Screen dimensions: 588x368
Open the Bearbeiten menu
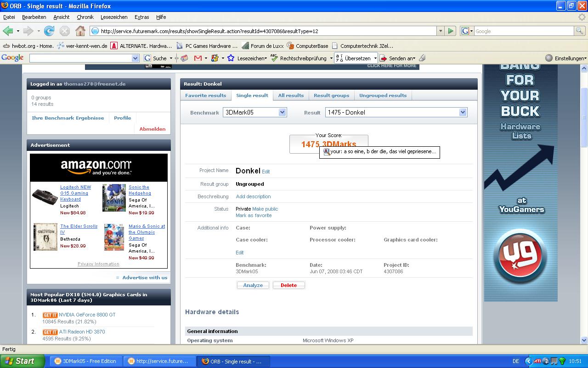(x=34, y=17)
